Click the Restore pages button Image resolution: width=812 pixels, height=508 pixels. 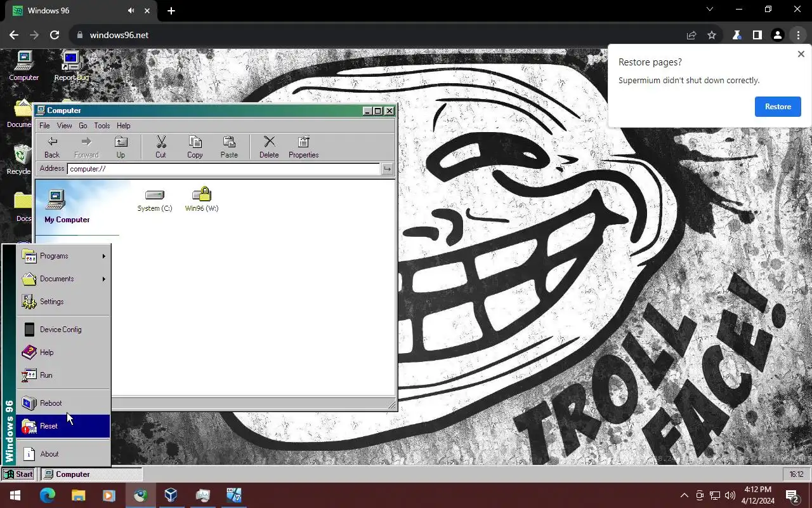coord(778,107)
